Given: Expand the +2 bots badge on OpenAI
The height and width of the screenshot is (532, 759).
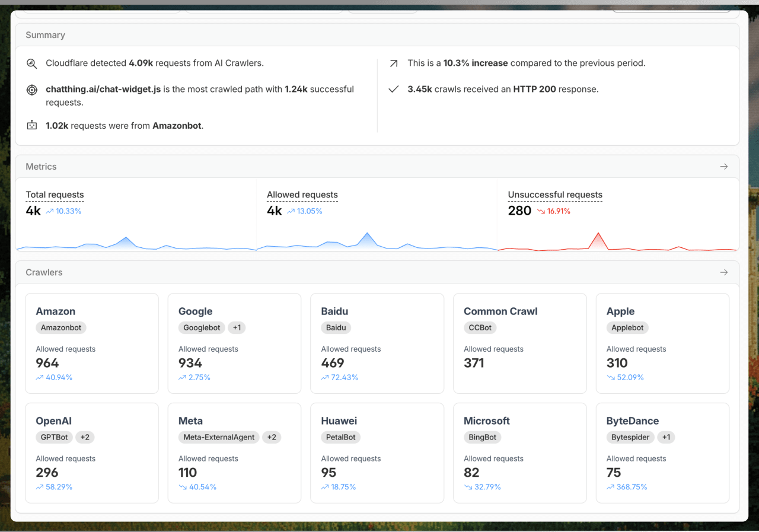Looking at the screenshot, I should click(85, 437).
